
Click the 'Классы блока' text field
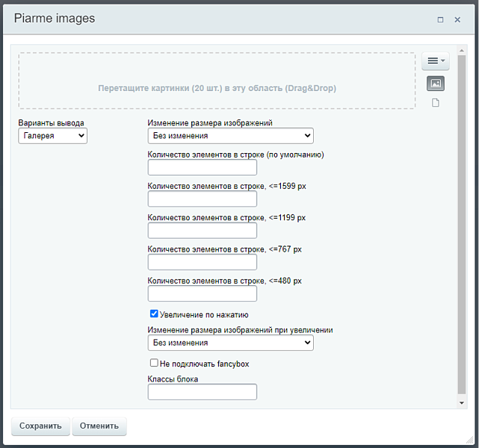click(x=203, y=392)
